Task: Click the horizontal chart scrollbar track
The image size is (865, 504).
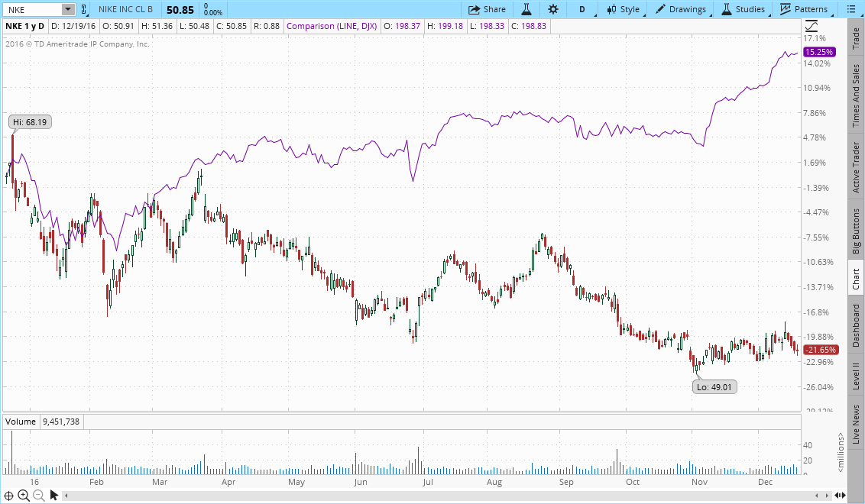Action: coord(440,496)
